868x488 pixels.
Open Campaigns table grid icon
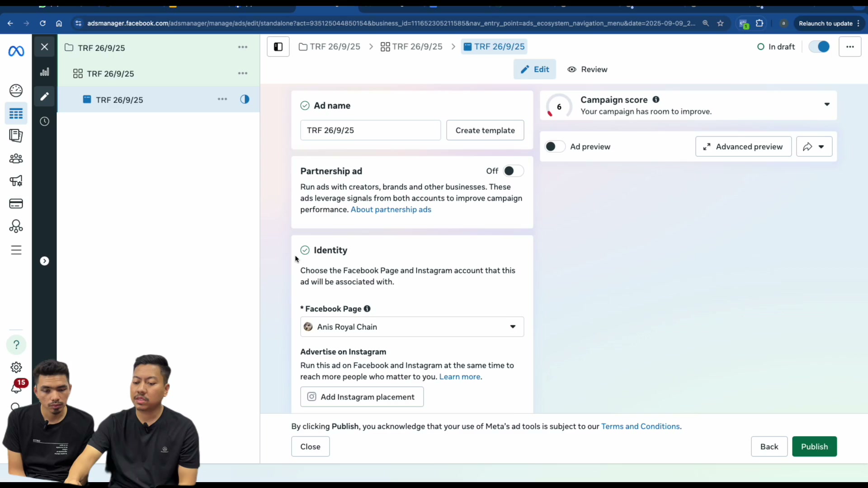coord(16,113)
